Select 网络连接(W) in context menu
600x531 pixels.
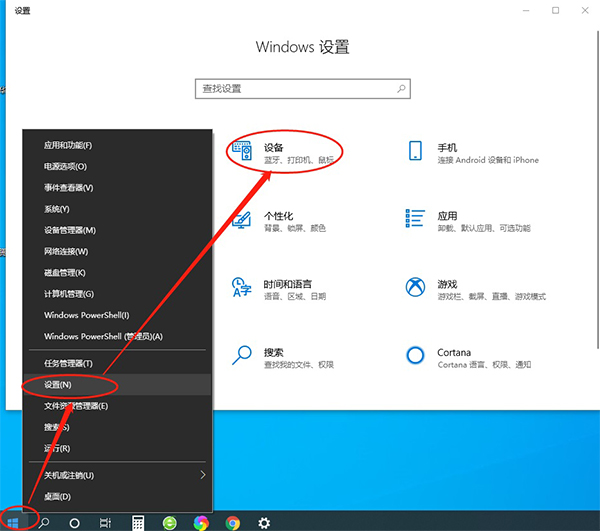[117, 251]
